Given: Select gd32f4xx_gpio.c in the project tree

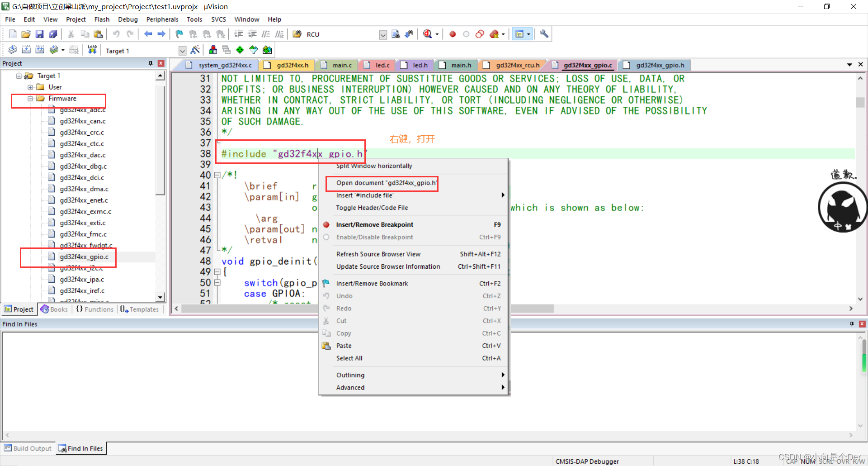Looking at the screenshot, I should pyautogui.click(x=84, y=257).
